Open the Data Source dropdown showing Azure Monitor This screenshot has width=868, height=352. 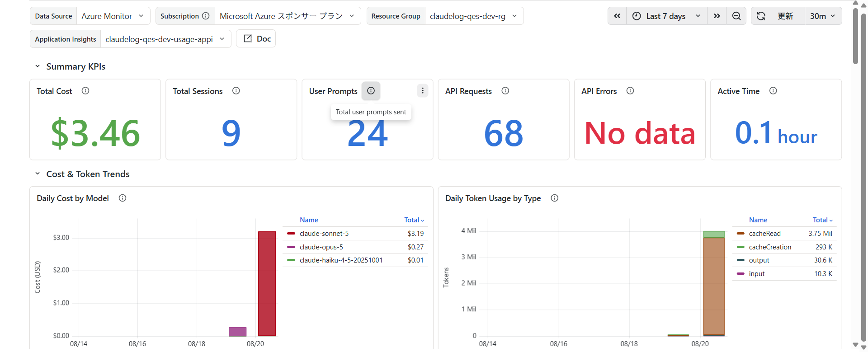coord(113,16)
